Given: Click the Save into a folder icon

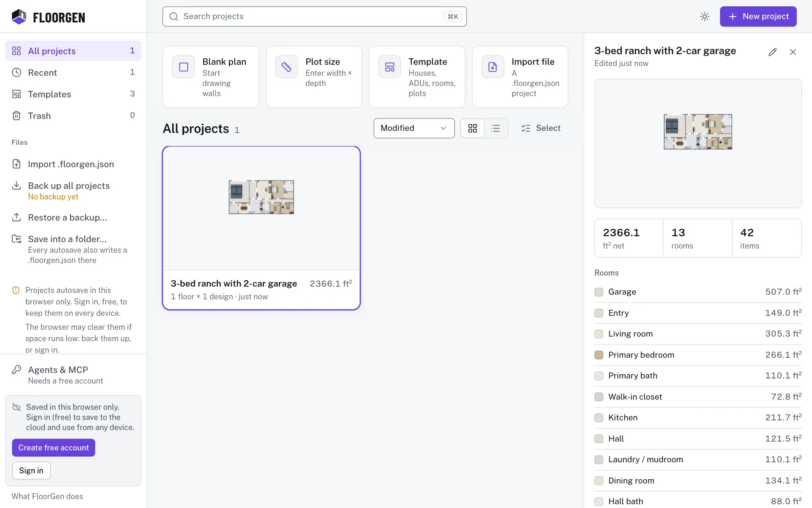Looking at the screenshot, I should pos(16,239).
